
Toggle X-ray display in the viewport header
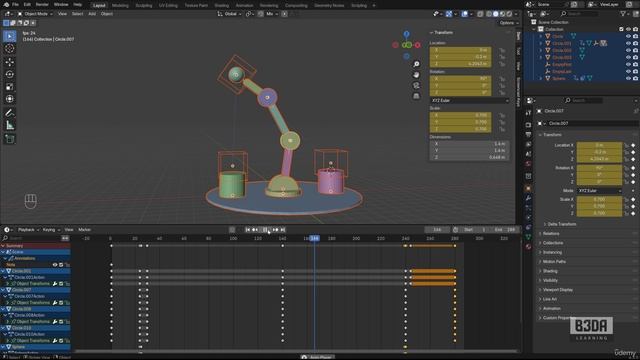[x=480, y=14]
